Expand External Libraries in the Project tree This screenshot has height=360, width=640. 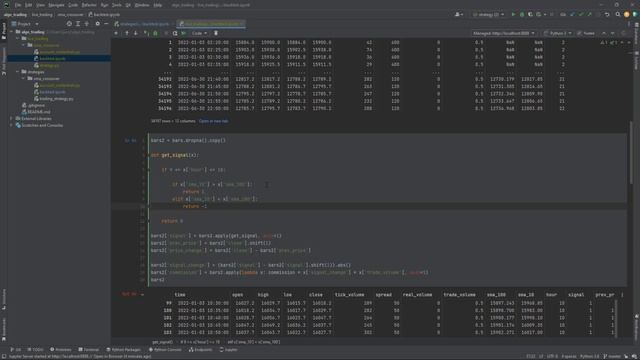[x=11, y=118]
